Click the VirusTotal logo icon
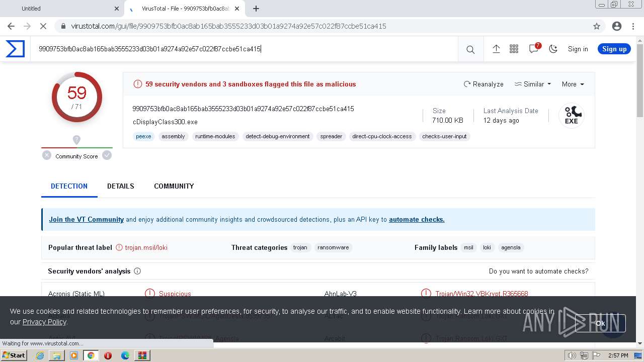The image size is (644, 362). point(15,49)
